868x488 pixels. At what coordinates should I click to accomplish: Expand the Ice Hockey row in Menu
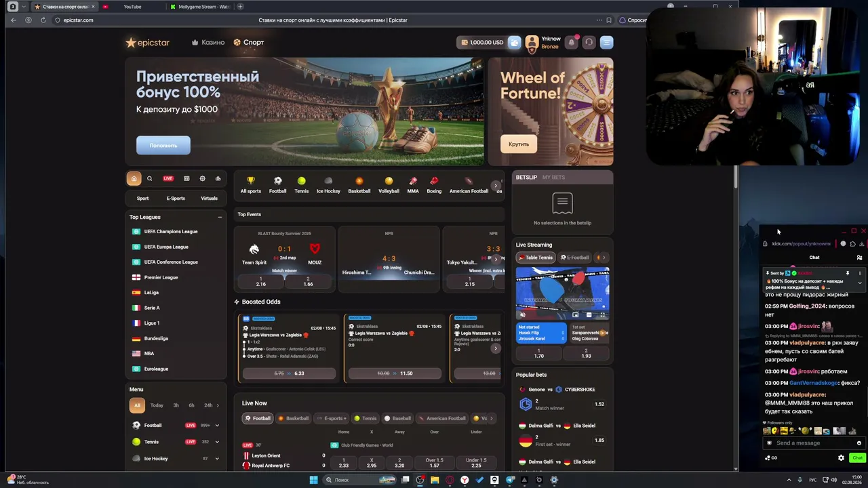[x=217, y=459]
